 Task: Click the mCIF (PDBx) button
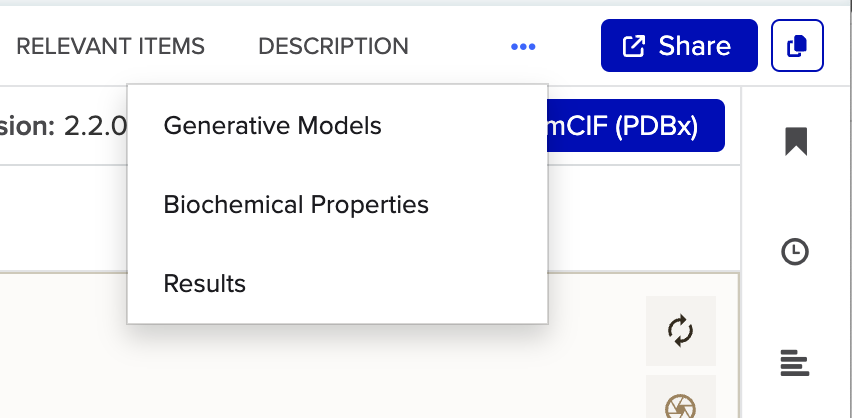click(631, 126)
